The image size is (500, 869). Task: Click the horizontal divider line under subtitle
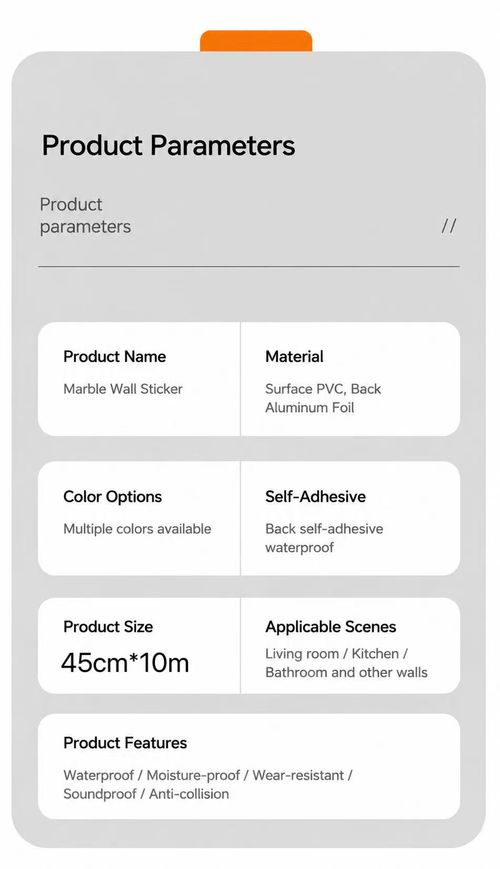click(249, 267)
